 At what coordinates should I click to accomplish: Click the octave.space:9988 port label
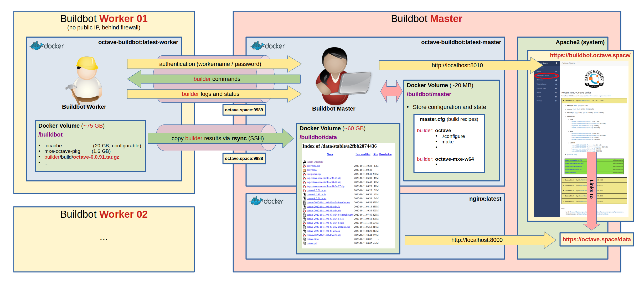pos(244,159)
